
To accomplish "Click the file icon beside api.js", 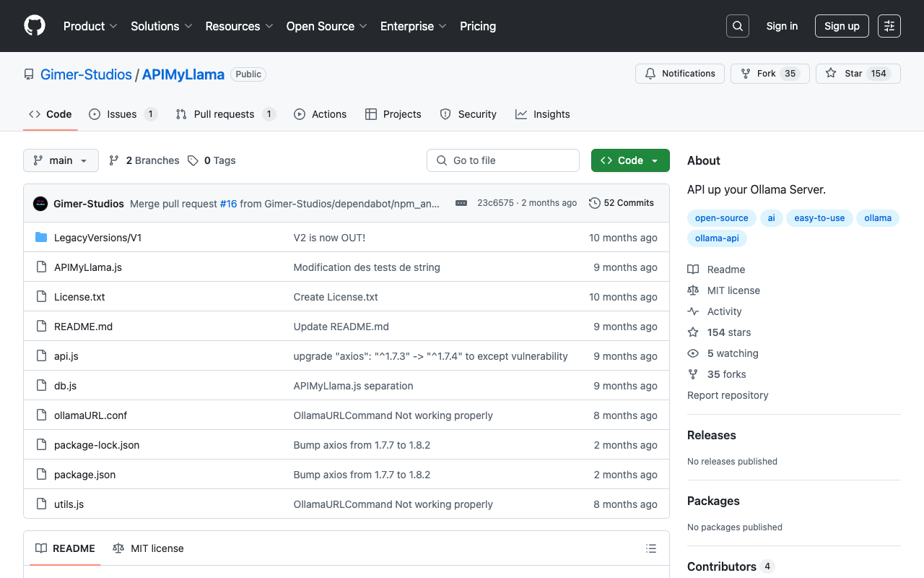I will (x=41, y=356).
